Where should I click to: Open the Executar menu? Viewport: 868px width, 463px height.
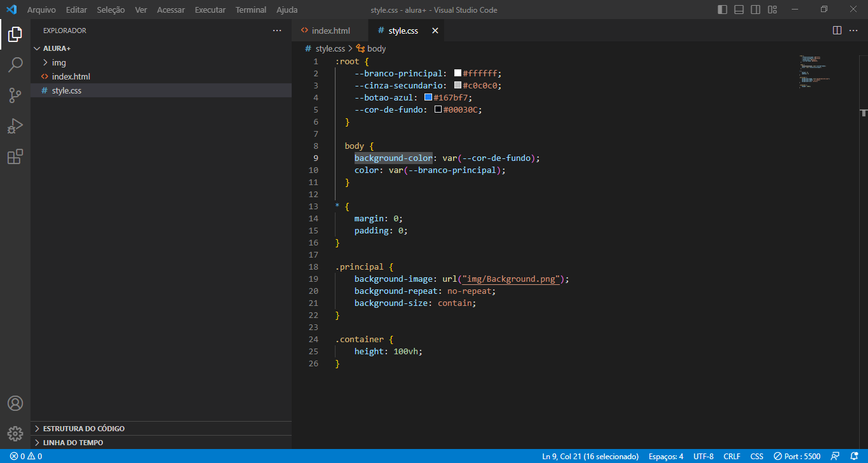point(210,10)
